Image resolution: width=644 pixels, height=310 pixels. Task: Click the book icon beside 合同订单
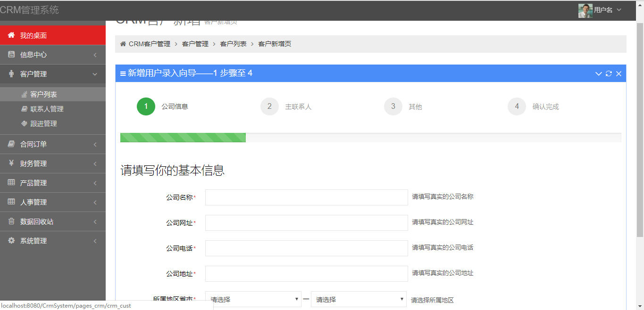coord(11,144)
